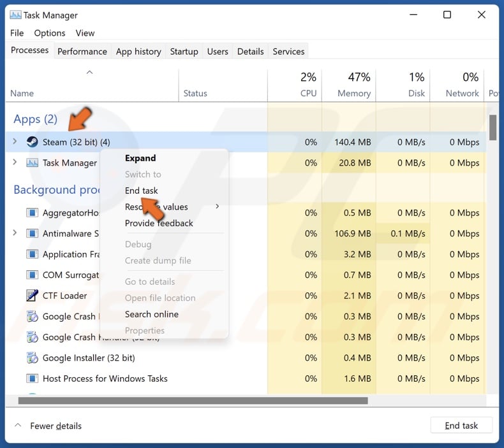Switch to the App history tab

(x=138, y=52)
